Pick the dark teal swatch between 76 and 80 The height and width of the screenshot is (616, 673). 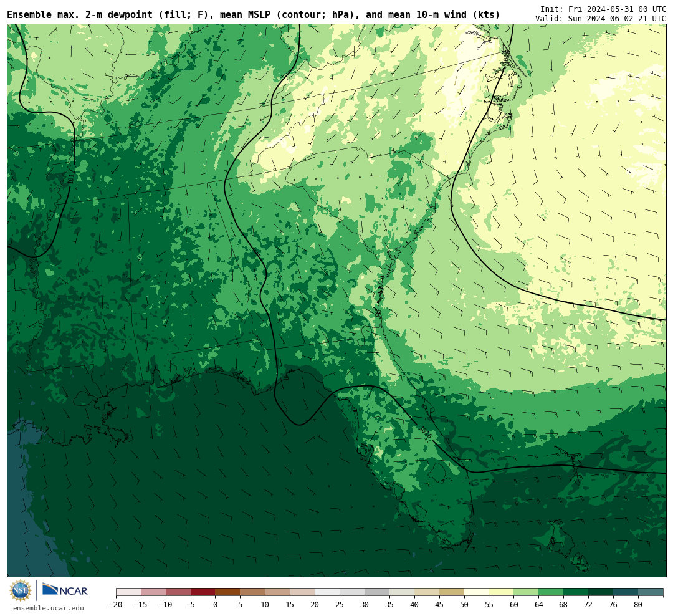tap(626, 592)
